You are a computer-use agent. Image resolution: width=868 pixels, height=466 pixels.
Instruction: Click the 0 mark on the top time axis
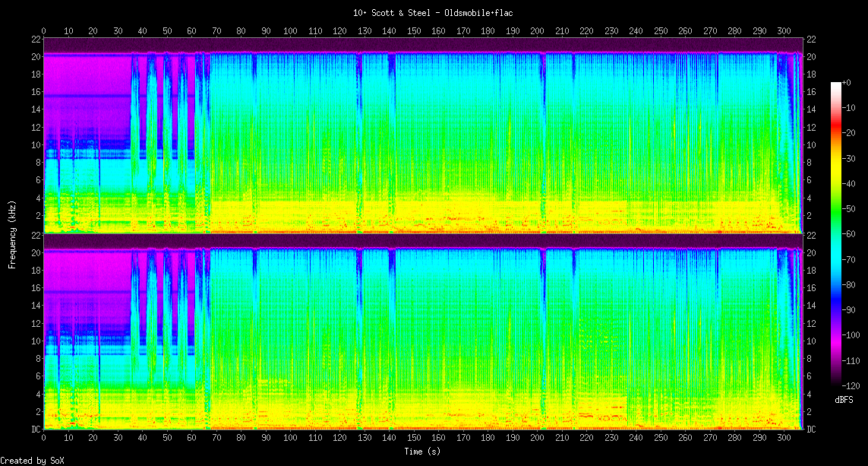point(44,31)
